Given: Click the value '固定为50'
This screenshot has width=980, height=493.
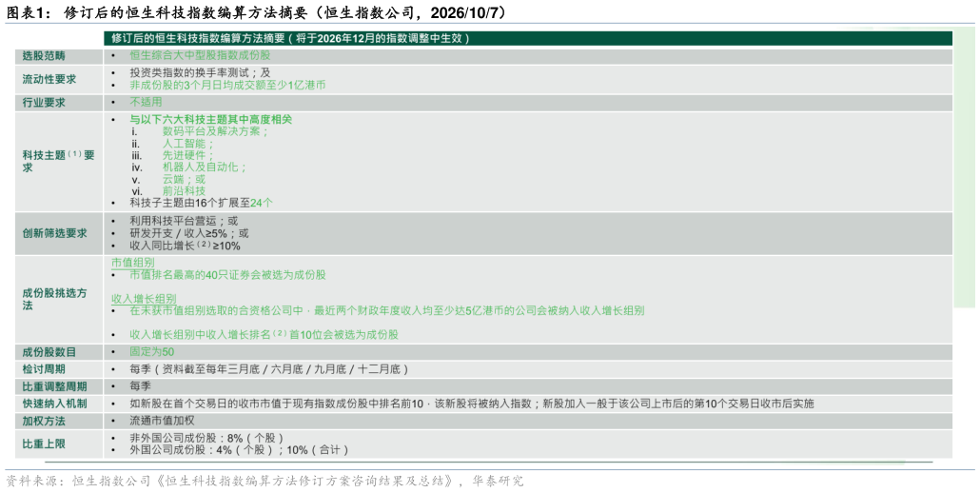Looking at the screenshot, I should (x=152, y=352).
